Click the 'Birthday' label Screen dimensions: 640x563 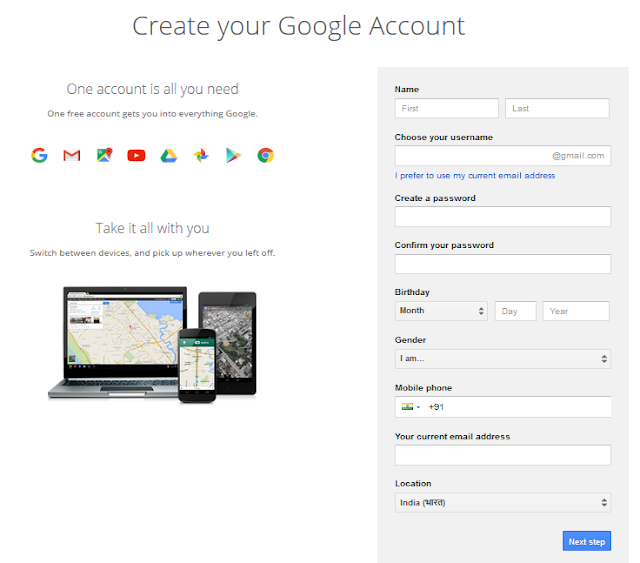pos(412,292)
